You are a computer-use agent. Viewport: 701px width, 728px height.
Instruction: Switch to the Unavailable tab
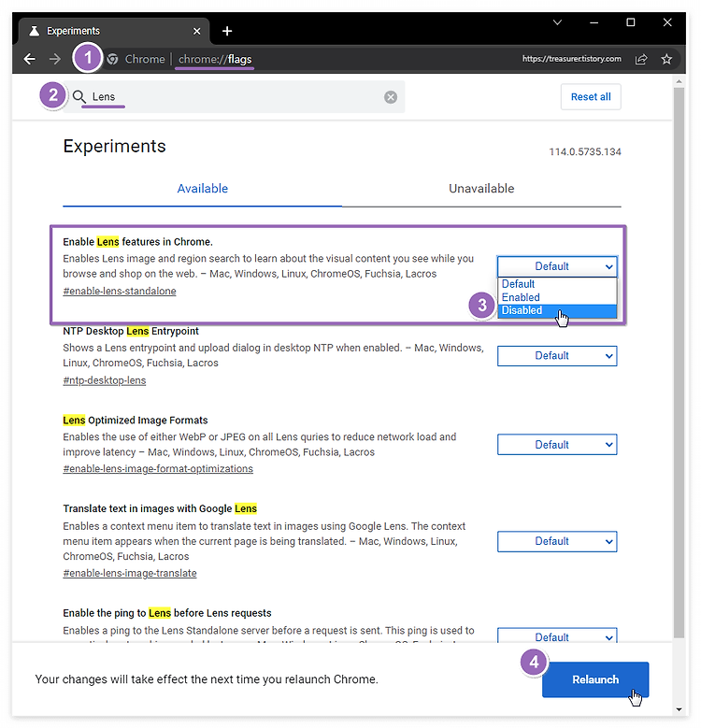481,189
